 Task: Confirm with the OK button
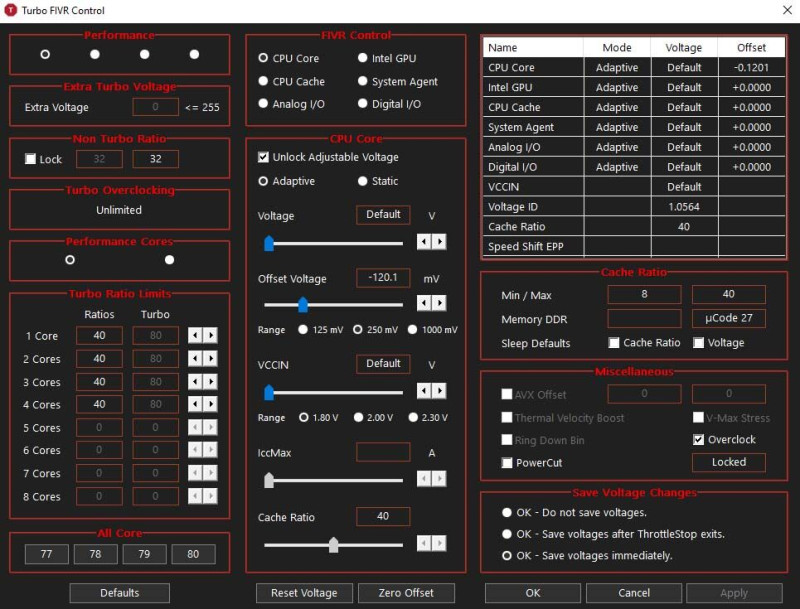(x=533, y=593)
